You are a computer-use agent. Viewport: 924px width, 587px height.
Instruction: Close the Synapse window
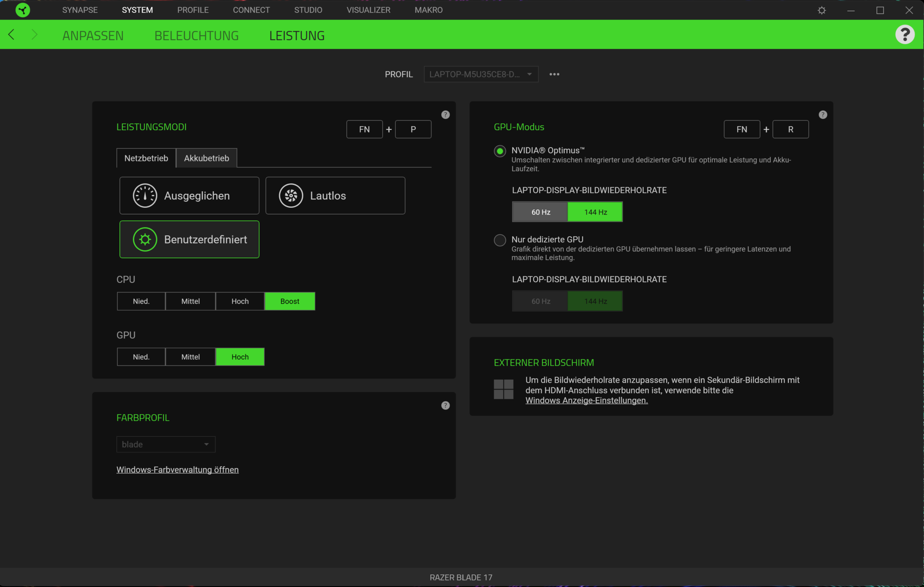[909, 10]
